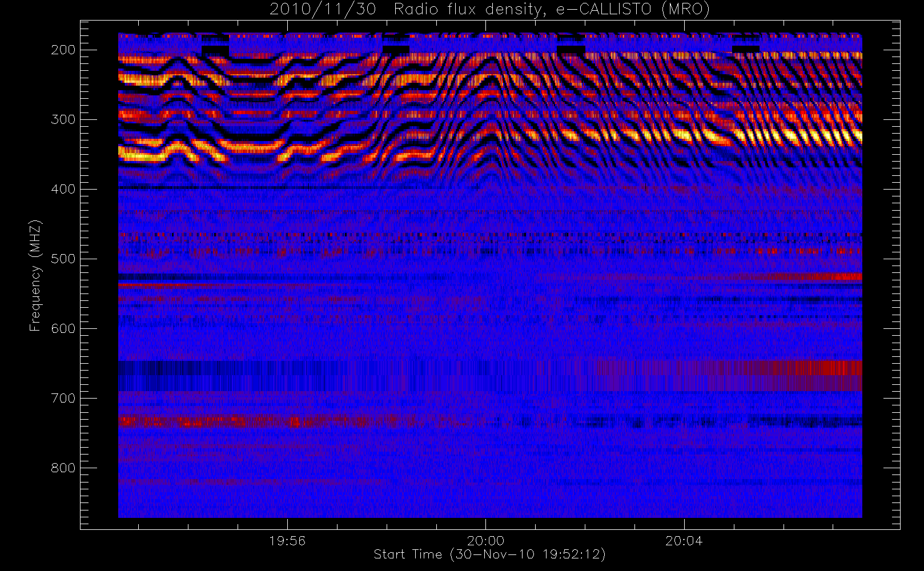Image resolution: width=924 pixels, height=571 pixels.
Task: Click the 'Start Time (30-Nov-10 19:52:12)' label
Action: [489, 554]
